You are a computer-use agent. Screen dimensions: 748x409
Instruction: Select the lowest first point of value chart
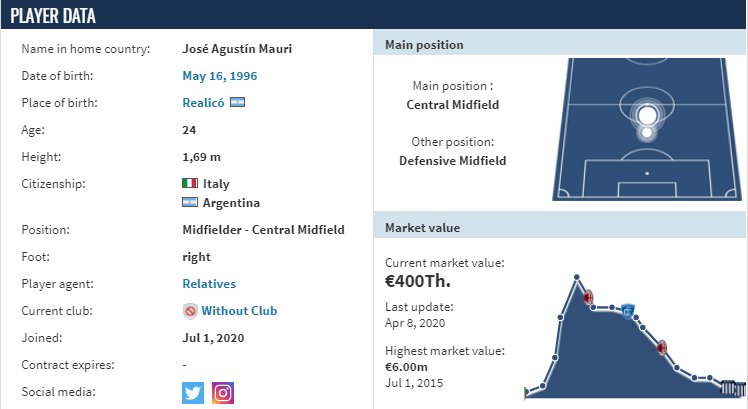(526, 393)
